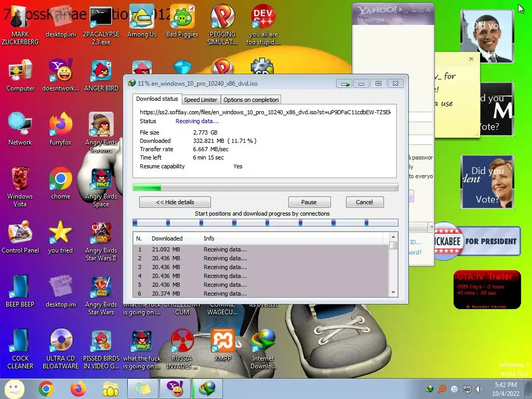Open the Start menu smiley orb

coord(14,389)
